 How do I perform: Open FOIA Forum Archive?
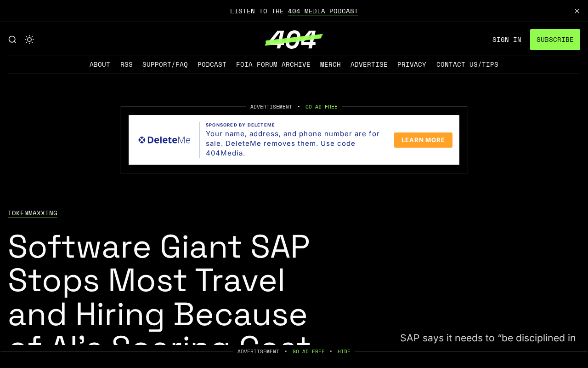[273, 64]
